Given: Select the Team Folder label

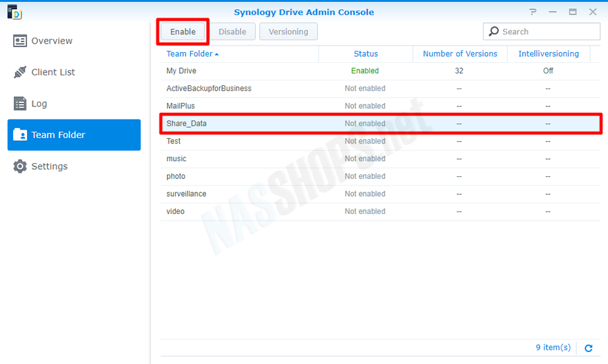Looking at the screenshot, I should click(58, 135).
